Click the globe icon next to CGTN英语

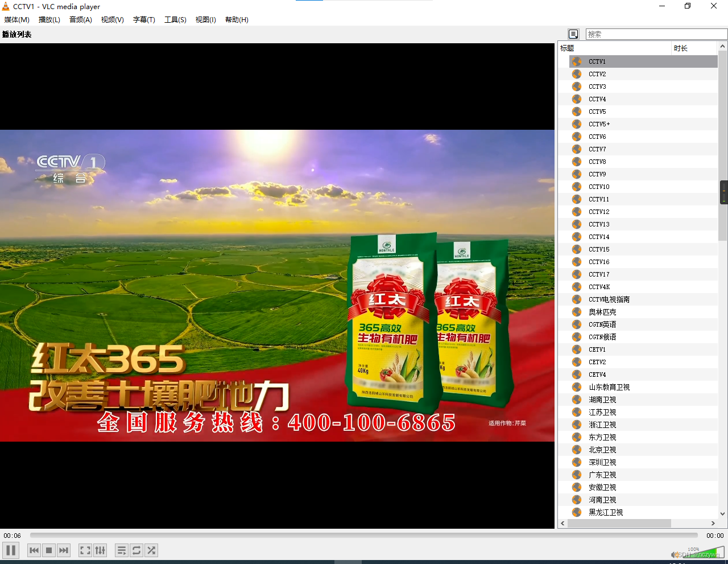pos(577,324)
